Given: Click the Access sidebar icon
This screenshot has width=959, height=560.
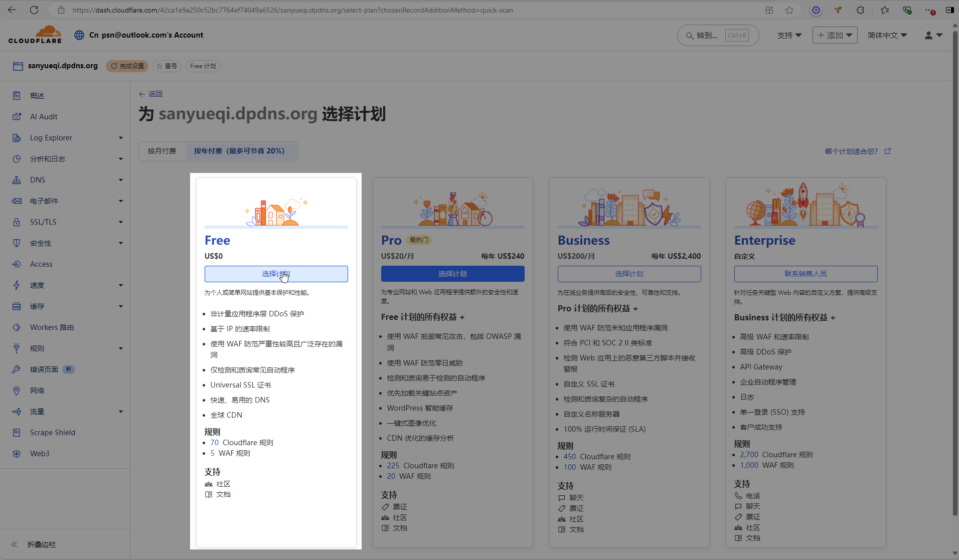Looking at the screenshot, I should point(17,264).
